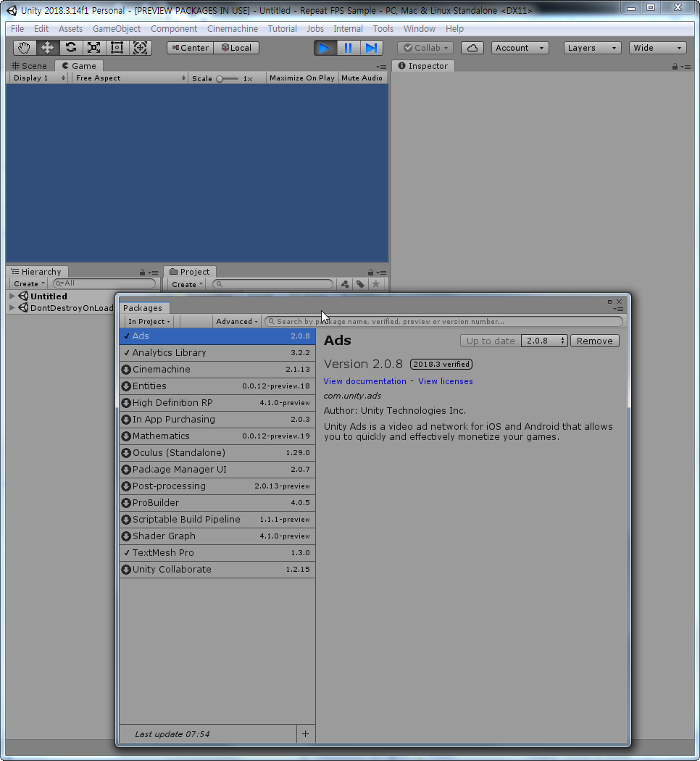Expand DontDestroyOnLoad in Hierarchy
This screenshot has width=700, height=761.
[x=12, y=308]
